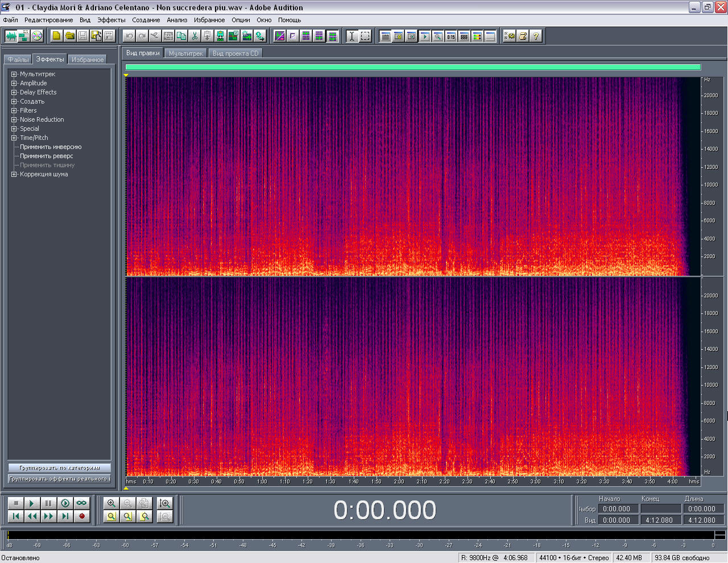The image size is (728, 563).
Task: Expand the Noise Reduction tree node
Action: [x=14, y=119]
